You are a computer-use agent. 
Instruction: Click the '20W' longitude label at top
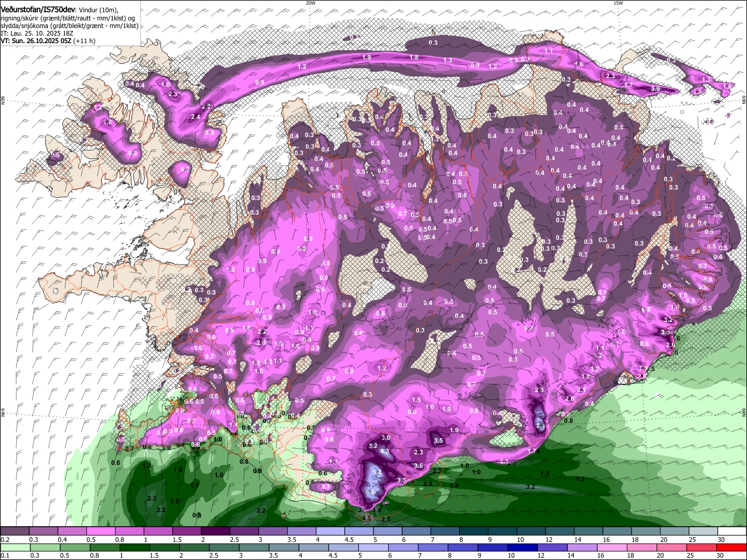point(310,3)
